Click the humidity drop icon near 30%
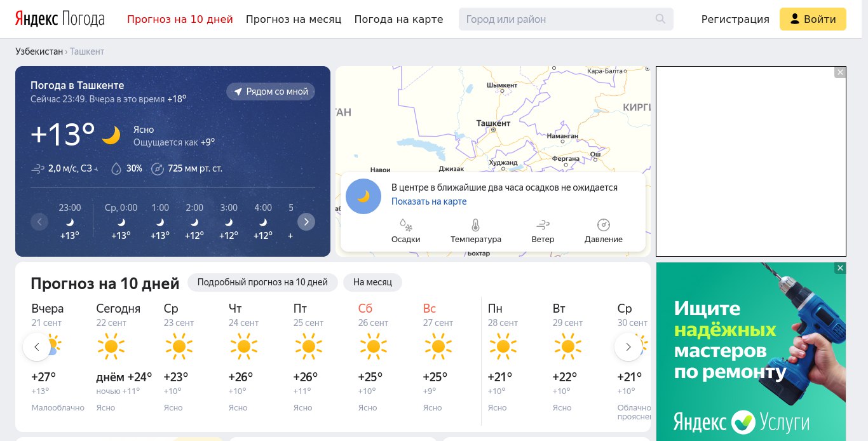This screenshot has width=868, height=441. click(x=116, y=168)
